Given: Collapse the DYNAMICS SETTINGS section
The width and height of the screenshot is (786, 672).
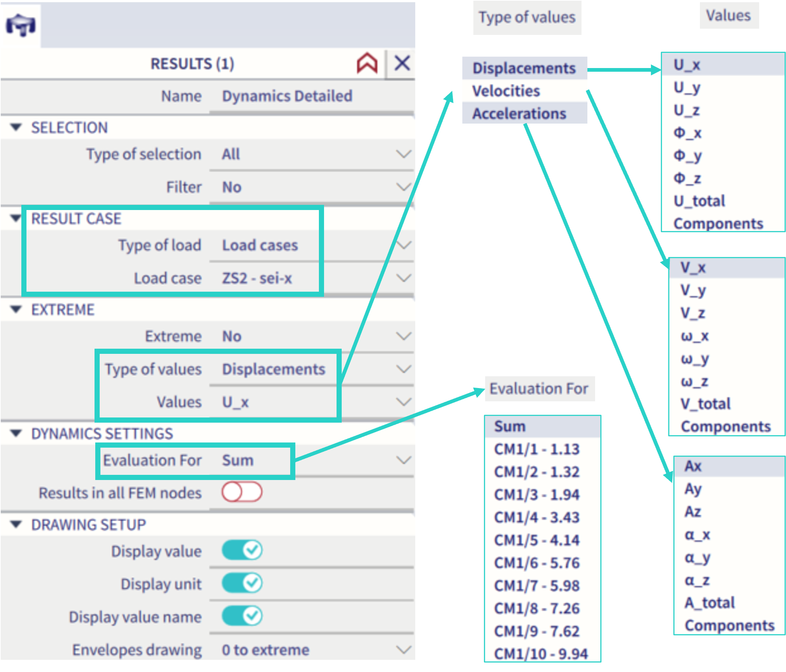Looking at the screenshot, I should pos(16,433).
